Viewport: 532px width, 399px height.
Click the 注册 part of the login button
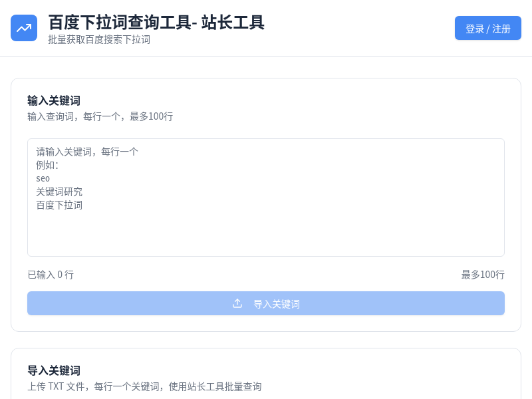(x=501, y=29)
